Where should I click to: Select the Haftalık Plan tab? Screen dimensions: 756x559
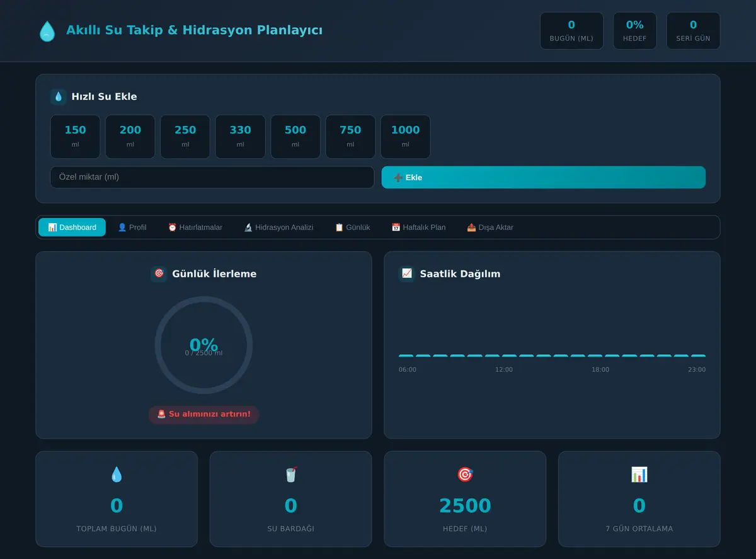tap(418, 228)
